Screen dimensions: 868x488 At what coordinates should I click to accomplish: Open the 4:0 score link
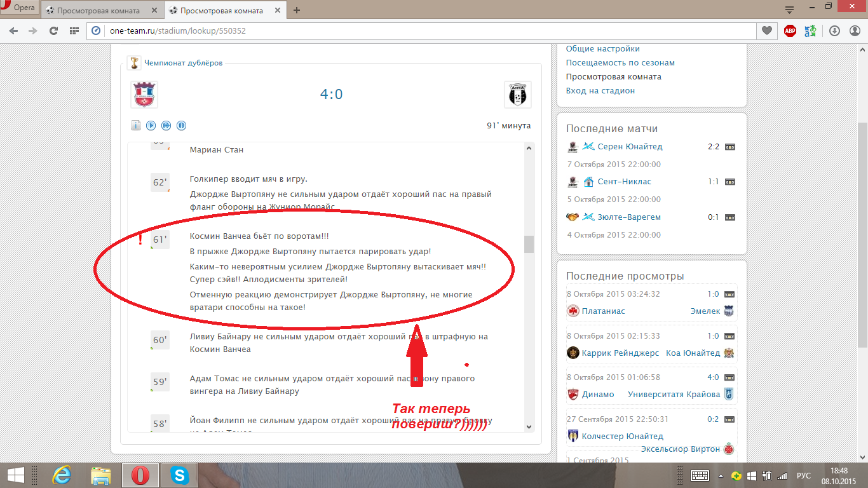(x=331, y=95)
